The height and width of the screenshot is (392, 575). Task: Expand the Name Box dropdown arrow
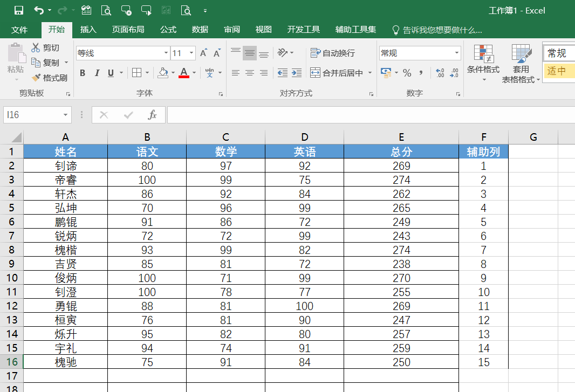(x=65, y=115)
